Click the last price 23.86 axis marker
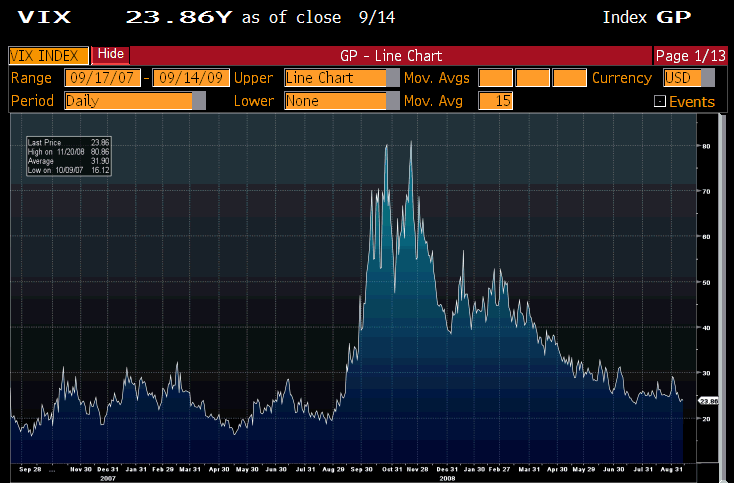The width and height of the screenshot is (734, 483). tap(709, 401)
